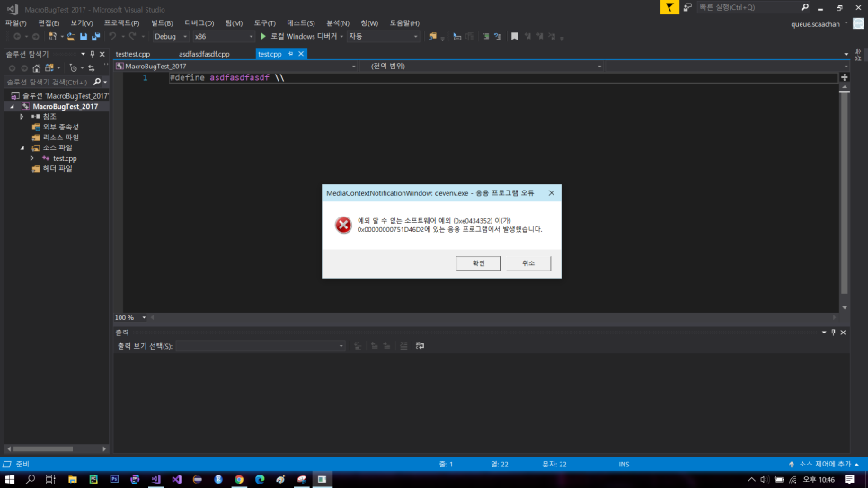
Task: Expand the test.cpp tree node
Action: pyautogui.click(x=32, y=158)
